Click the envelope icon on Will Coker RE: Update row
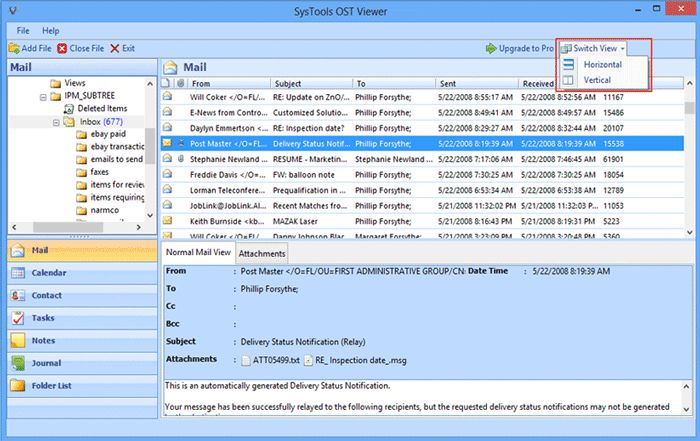This screenshot has width=700, height=441. click(x=167, y=96)
